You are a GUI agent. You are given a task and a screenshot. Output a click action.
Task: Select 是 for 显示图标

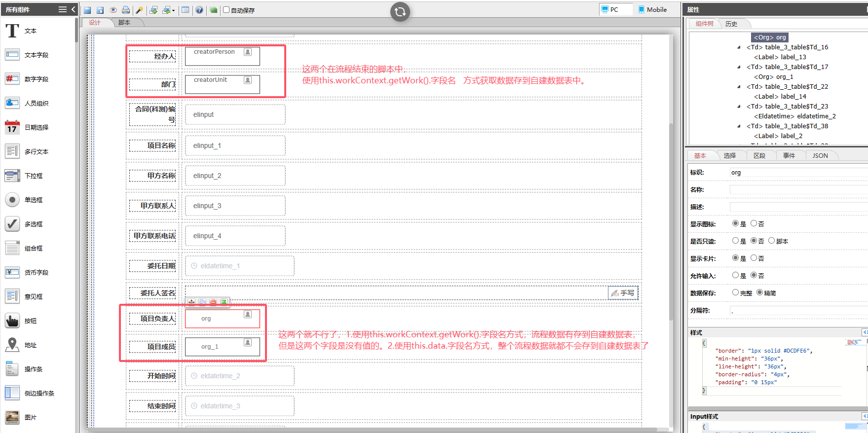[x=735, y=223]
